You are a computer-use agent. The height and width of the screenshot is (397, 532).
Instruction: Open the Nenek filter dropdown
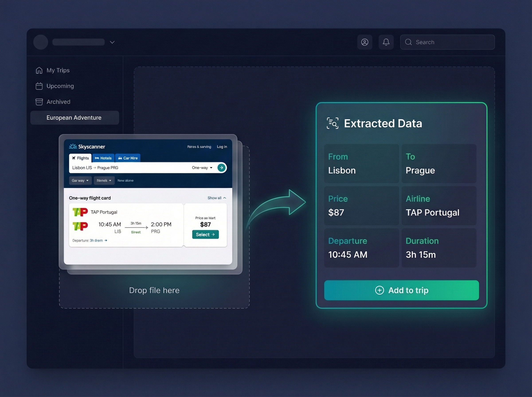pyautogui.click(x=104, y=180)
